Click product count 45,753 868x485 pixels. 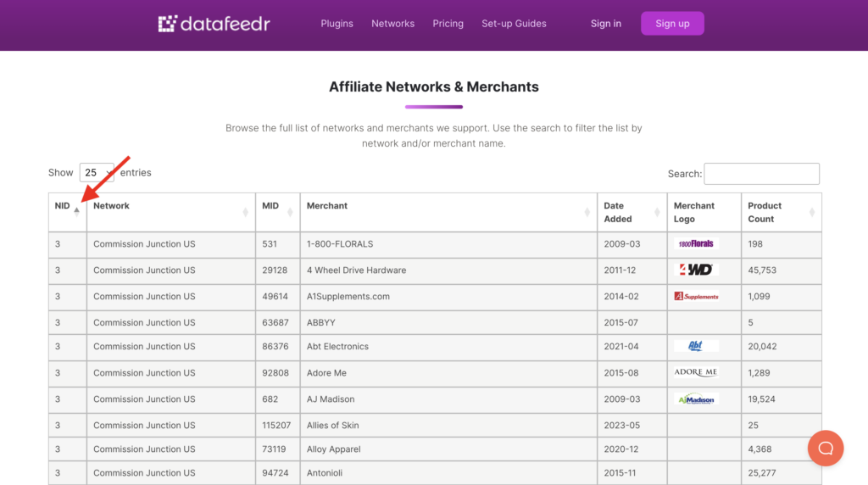pos(762,270)
